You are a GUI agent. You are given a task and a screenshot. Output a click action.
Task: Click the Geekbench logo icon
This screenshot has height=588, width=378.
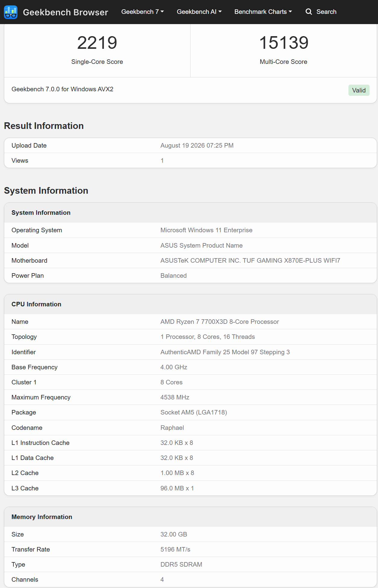pos(11,12)
